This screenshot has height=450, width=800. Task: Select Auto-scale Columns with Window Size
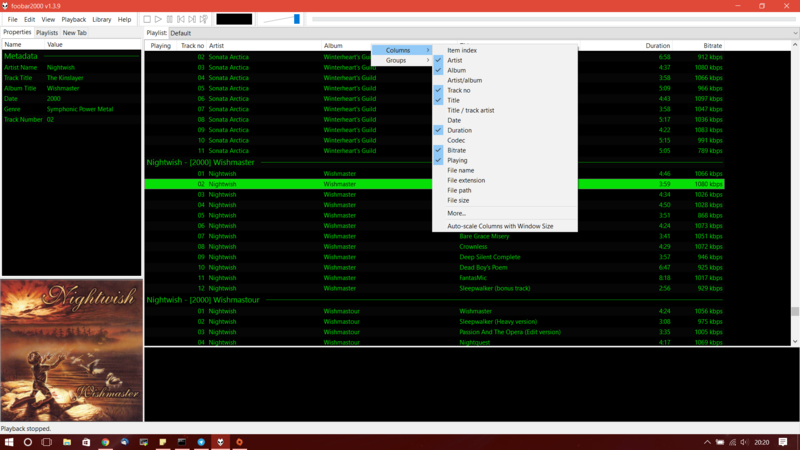coord(500,226)
